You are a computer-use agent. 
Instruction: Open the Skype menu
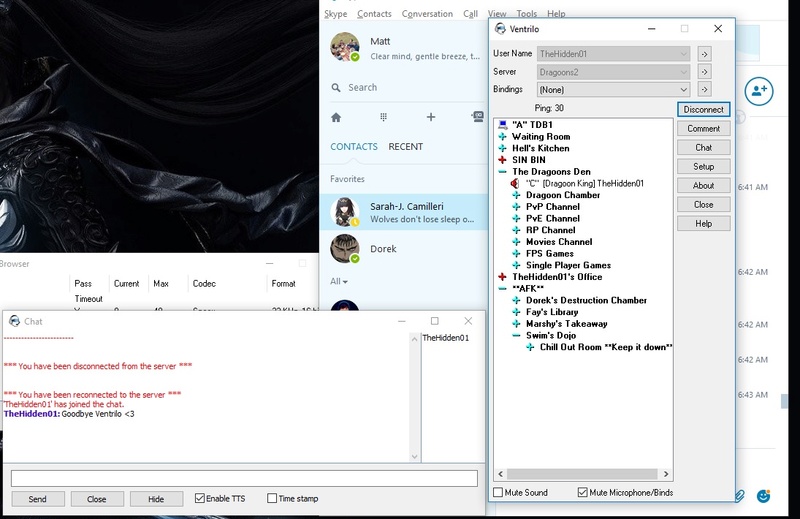pos(336,14)
